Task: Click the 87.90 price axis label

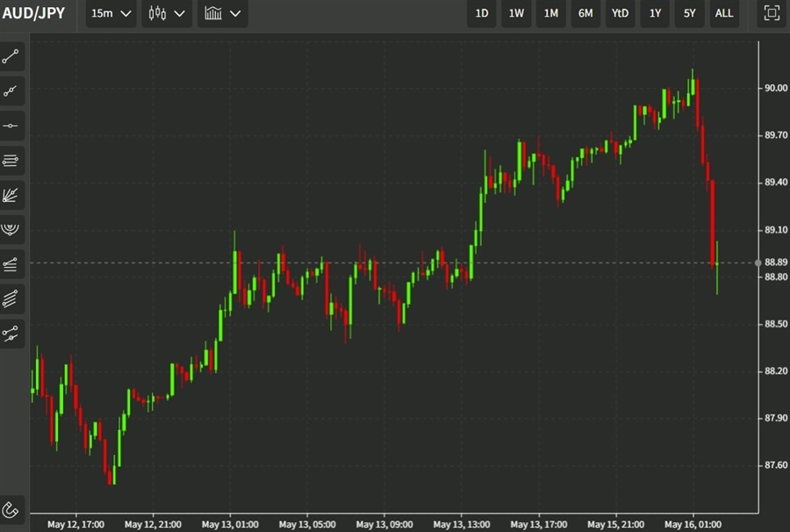Action: (x=776, y=418)
